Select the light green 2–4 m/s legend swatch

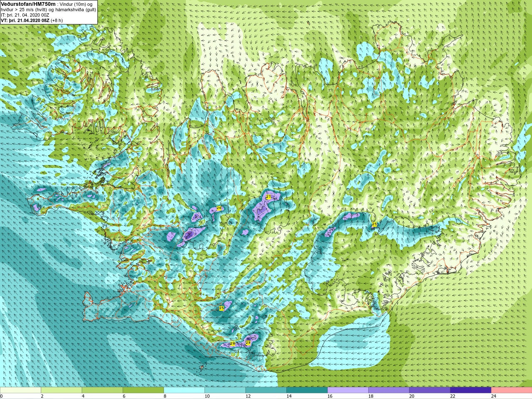pos(62,390)
